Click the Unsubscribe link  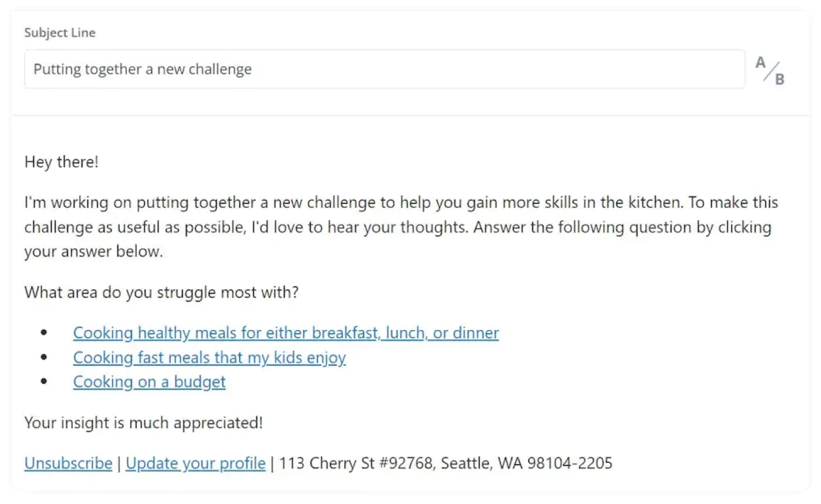click(x=68, y=464)
